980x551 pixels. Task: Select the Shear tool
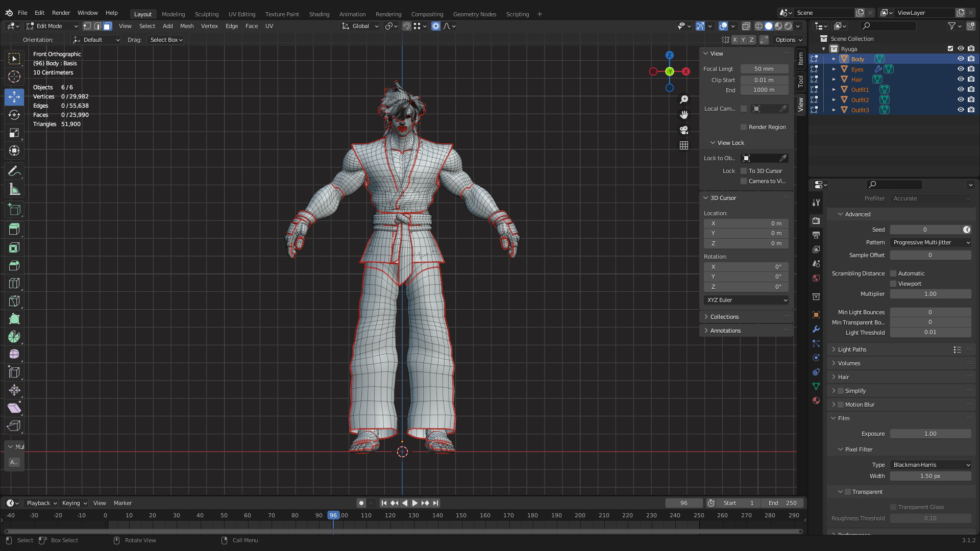14,408
